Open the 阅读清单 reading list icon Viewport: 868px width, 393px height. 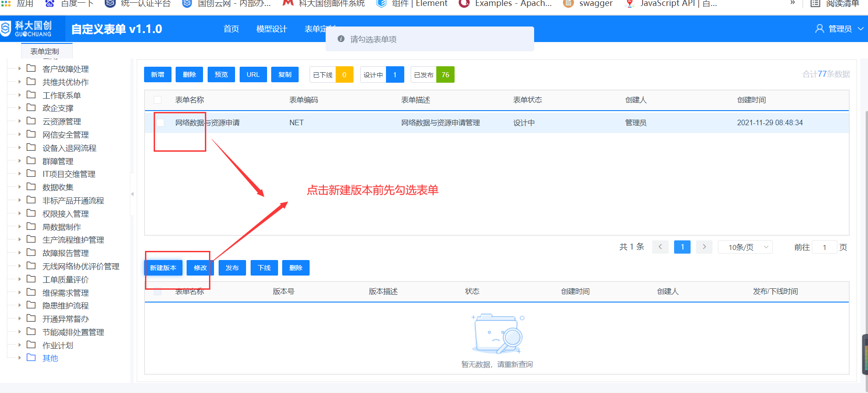coord(815,4)
